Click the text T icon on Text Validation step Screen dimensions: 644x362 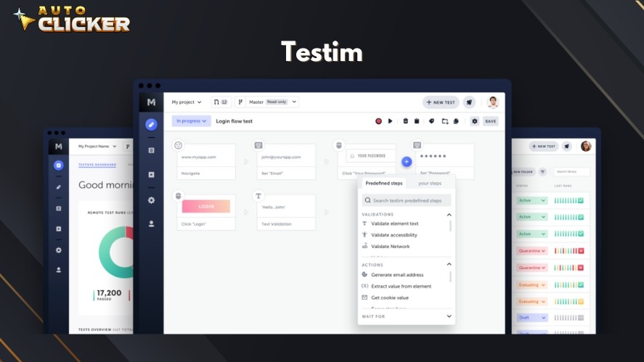point(258,196)
